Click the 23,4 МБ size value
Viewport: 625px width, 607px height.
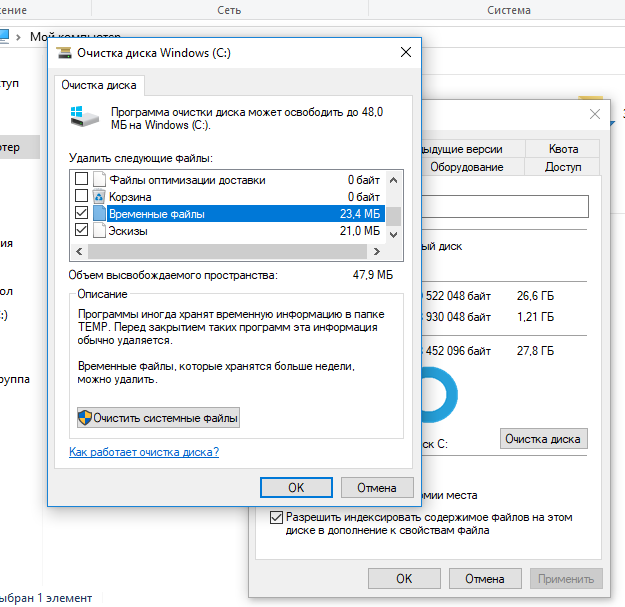coord(360,214)
